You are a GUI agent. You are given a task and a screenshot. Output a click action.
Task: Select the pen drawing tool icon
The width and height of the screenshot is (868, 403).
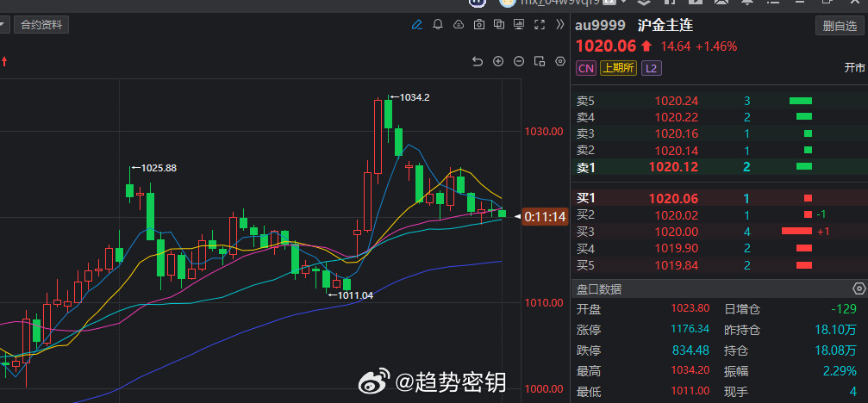pos(417,24)
